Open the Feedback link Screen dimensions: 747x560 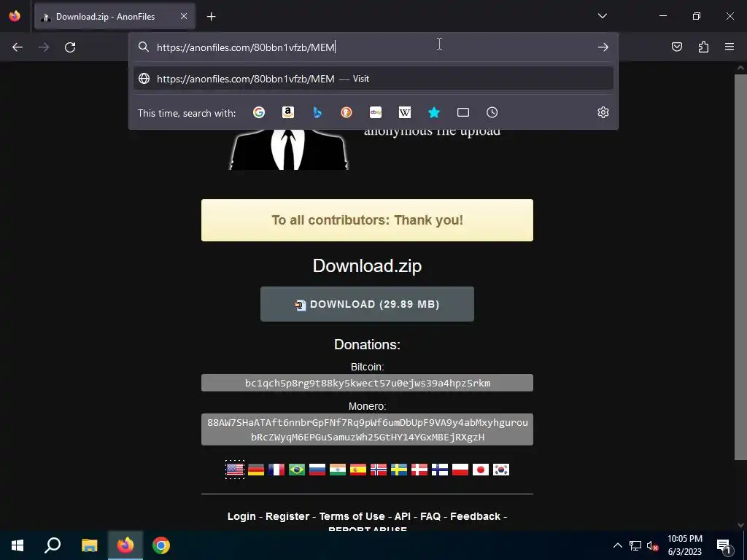click(x=476, y=516)
